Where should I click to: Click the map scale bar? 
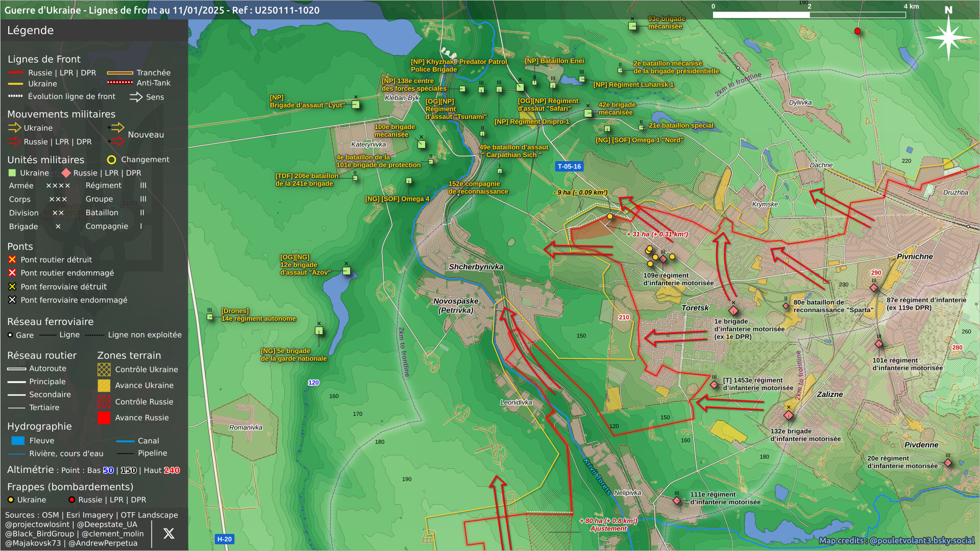(809, 15)
